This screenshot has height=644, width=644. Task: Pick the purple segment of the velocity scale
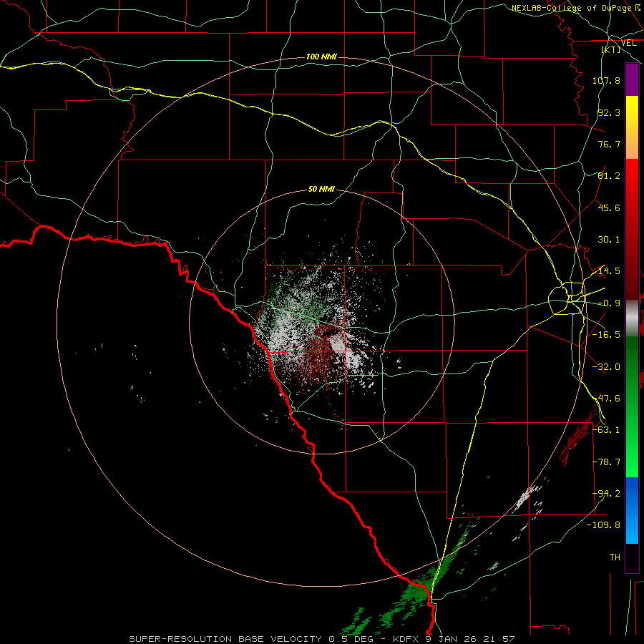[x=632, y=80]
